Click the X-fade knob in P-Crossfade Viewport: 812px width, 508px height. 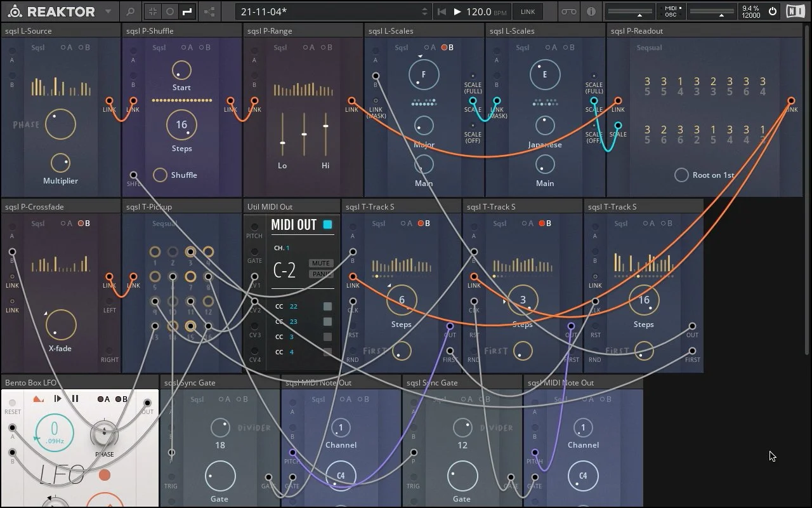coord(61,324)
